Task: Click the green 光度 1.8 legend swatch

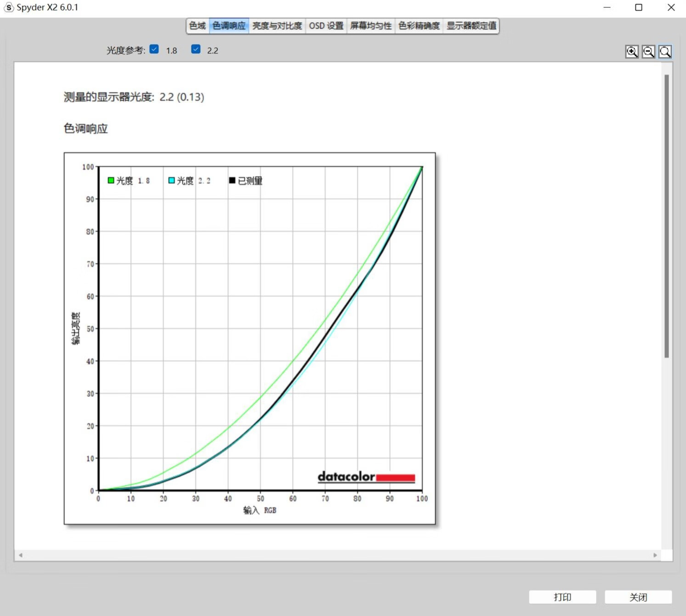Action: [111, 181]
